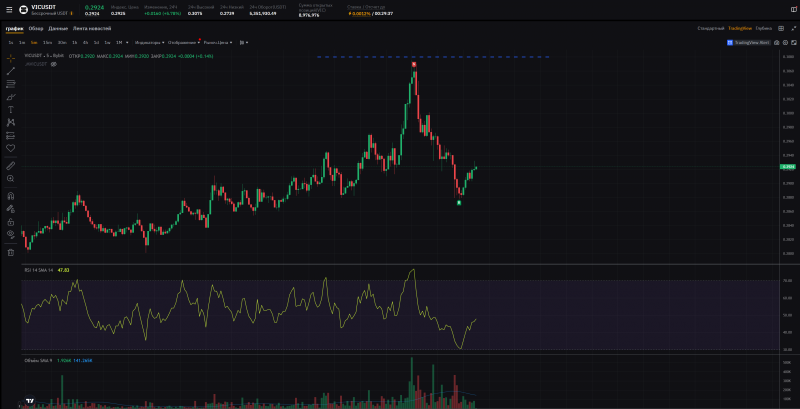Click the red S sell marker on chart
This screenshot has height=409, width=800.
pyautogui.click(x=414, y=64)
